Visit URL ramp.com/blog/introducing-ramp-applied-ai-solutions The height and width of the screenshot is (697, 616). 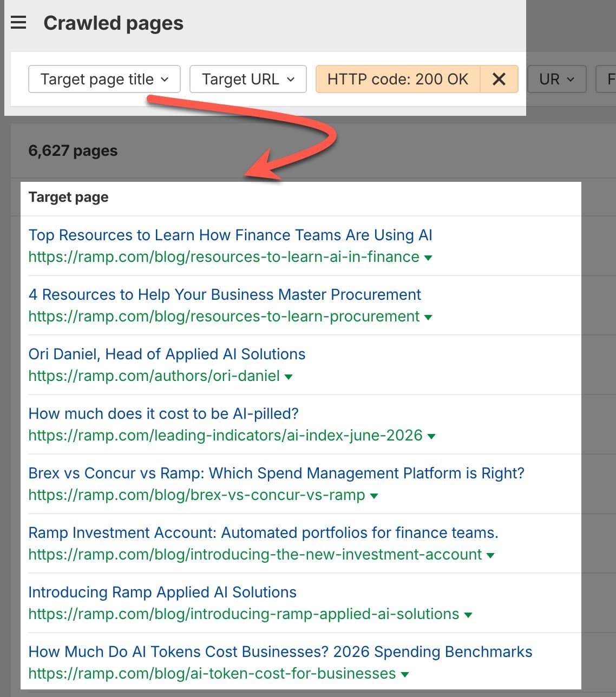pyautogui.click(x=244, y=614)
